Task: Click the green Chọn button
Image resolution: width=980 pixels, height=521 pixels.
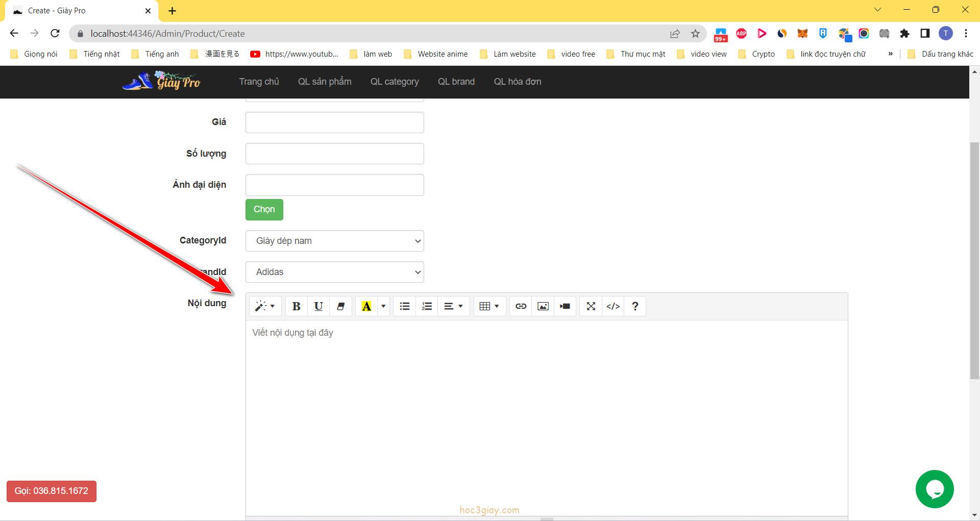Action: (264, 210)
